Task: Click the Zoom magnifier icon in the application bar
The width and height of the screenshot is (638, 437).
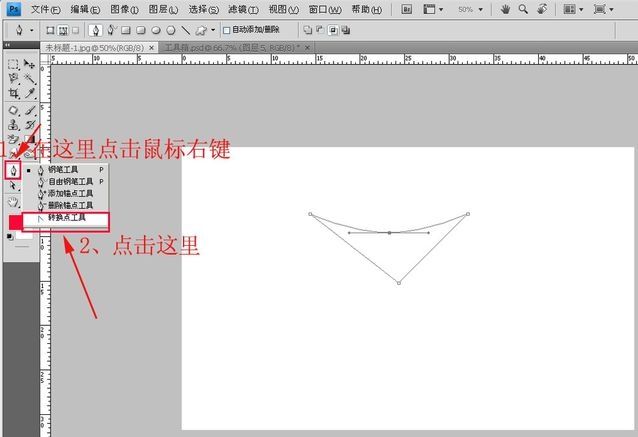Action: [x=523, y=9]
